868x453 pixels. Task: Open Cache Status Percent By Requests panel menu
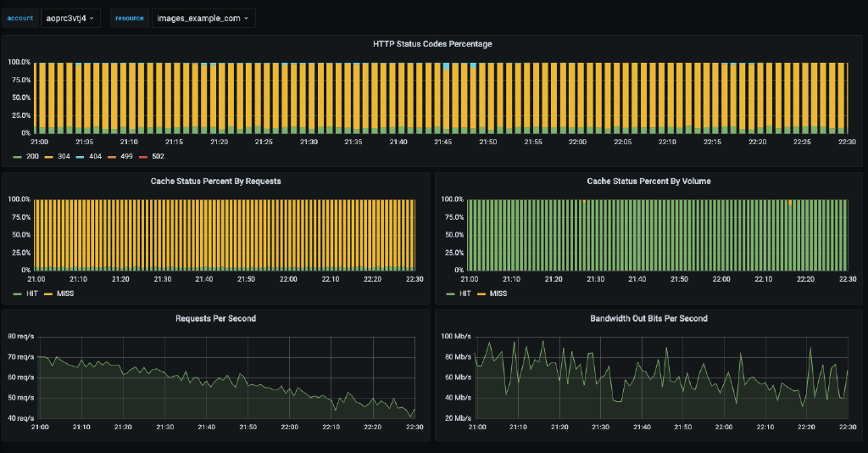click(215, 181)
